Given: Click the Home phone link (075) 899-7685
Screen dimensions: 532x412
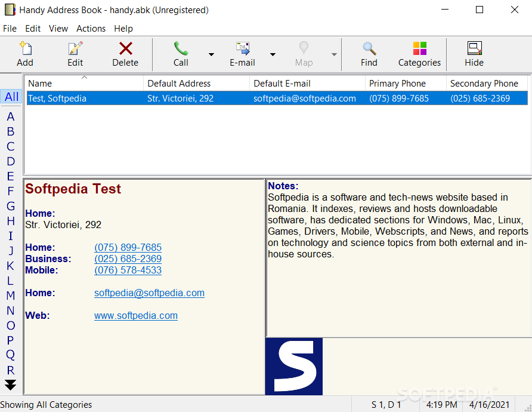Looking at the screenshot, I should pos(128,248).
